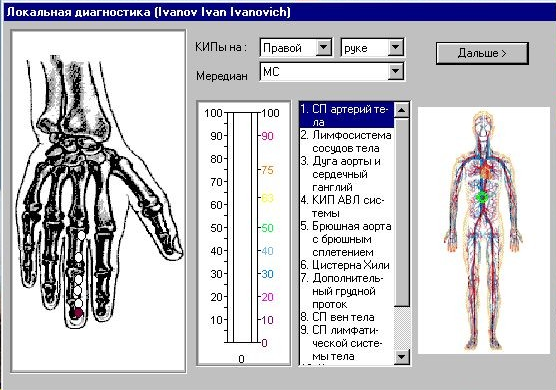Screen dimensions: 556x390
Task: Open the руке limb dropdown arrow
Action: tap(395, 47)
